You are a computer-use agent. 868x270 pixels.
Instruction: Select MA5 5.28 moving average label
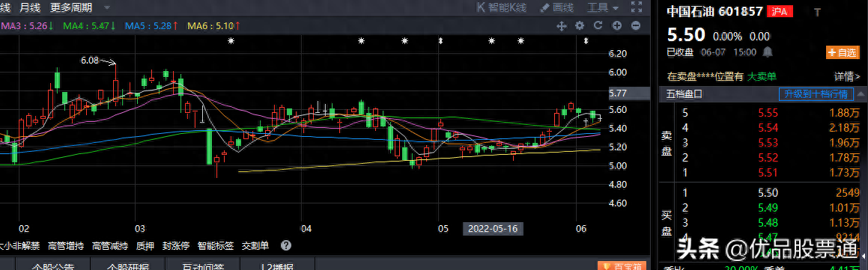[151, 25]
